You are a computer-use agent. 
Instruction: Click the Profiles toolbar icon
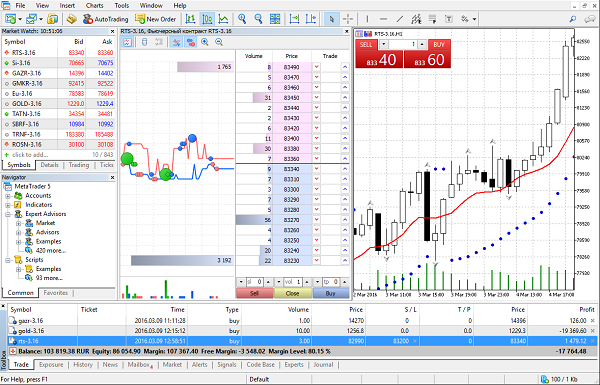31,19
